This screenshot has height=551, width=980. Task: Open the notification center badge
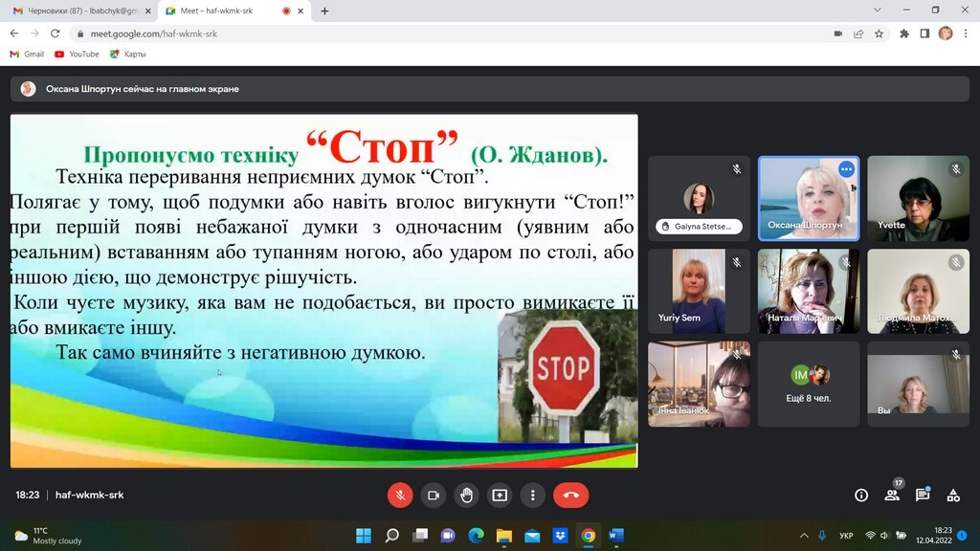(x=963, y=536)
